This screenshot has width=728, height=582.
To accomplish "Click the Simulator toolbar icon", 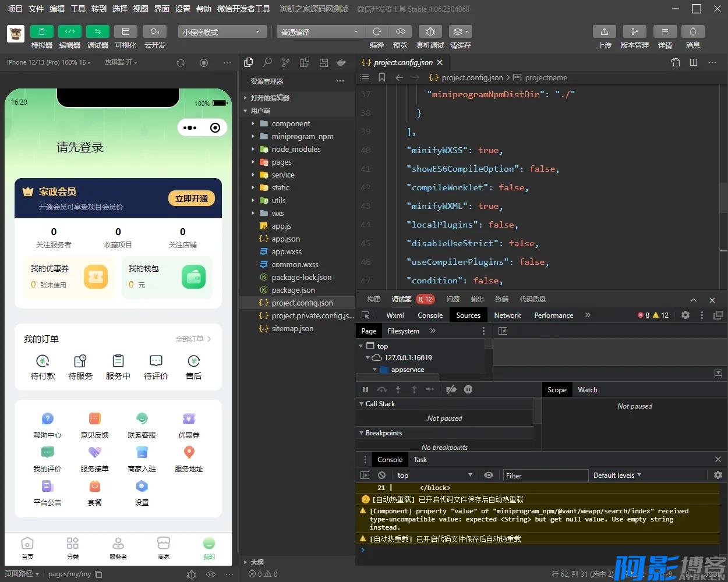I will click(42, 31).
